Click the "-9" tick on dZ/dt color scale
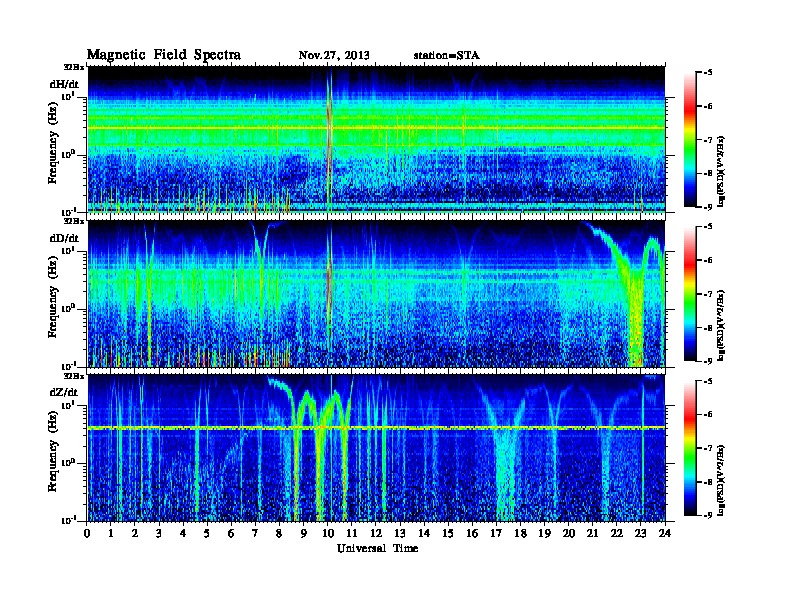Image resolution: width=792 pixels, height=612 pixels. coord(708,515)
